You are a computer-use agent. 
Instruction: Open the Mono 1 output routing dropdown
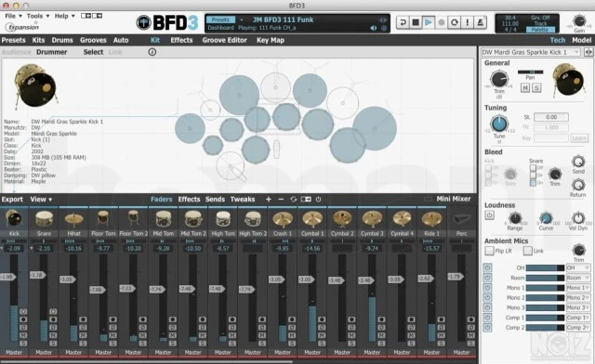(578, 288)
